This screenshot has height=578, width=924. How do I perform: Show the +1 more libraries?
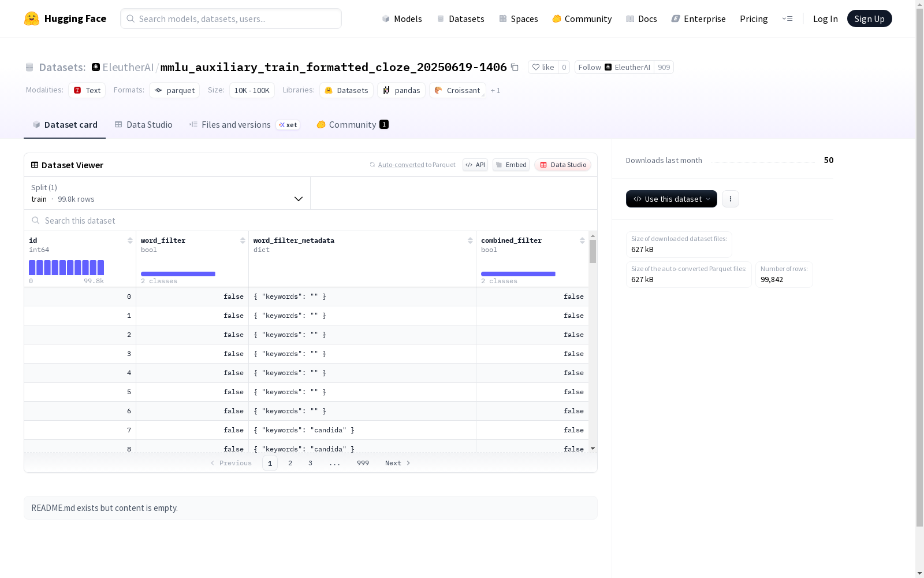coord(495,91)
